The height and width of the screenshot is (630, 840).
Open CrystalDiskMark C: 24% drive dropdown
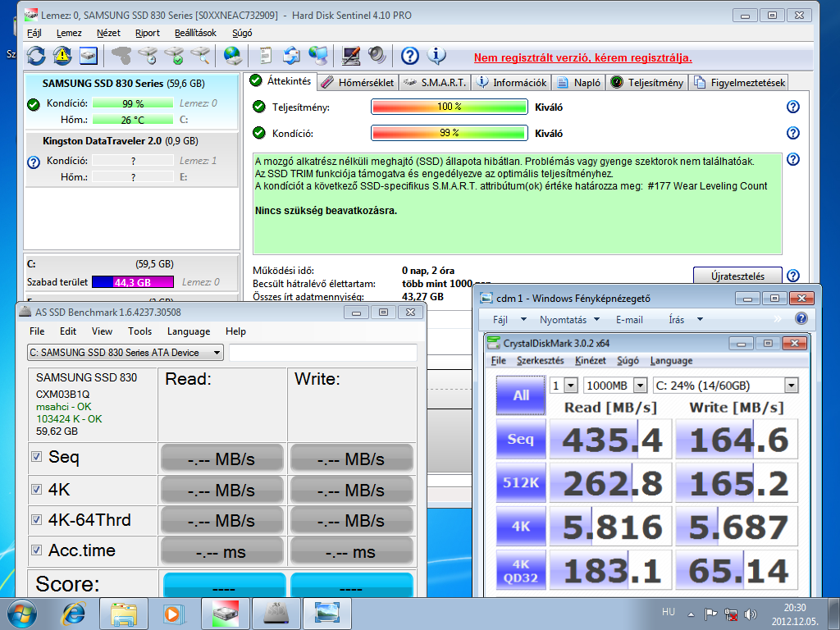pos(792,386)
